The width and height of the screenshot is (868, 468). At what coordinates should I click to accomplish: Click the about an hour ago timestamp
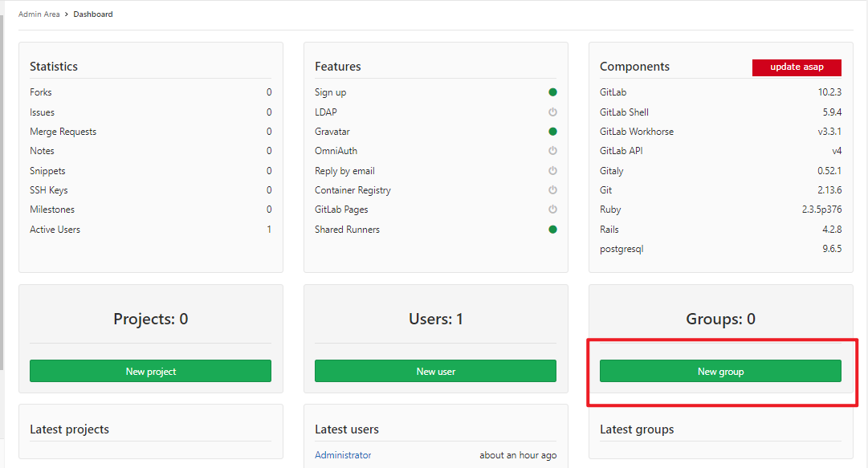click(x=518, y=455)
